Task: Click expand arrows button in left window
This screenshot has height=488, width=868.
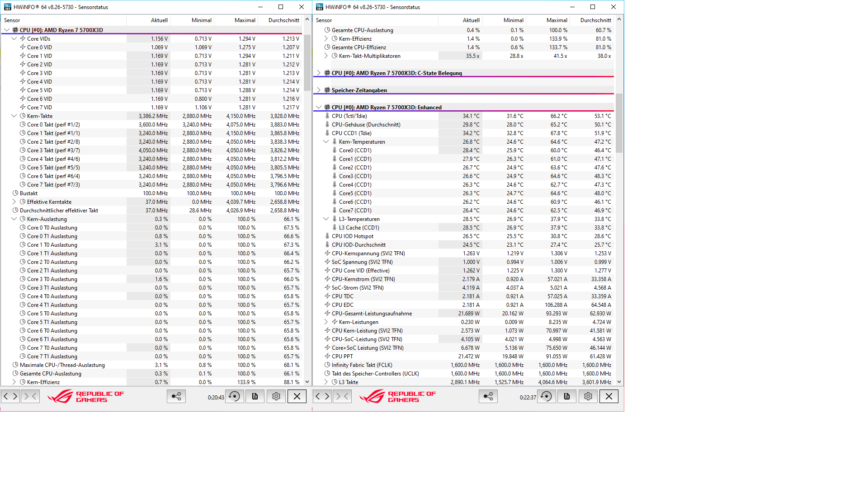Action: click(10, 396)
